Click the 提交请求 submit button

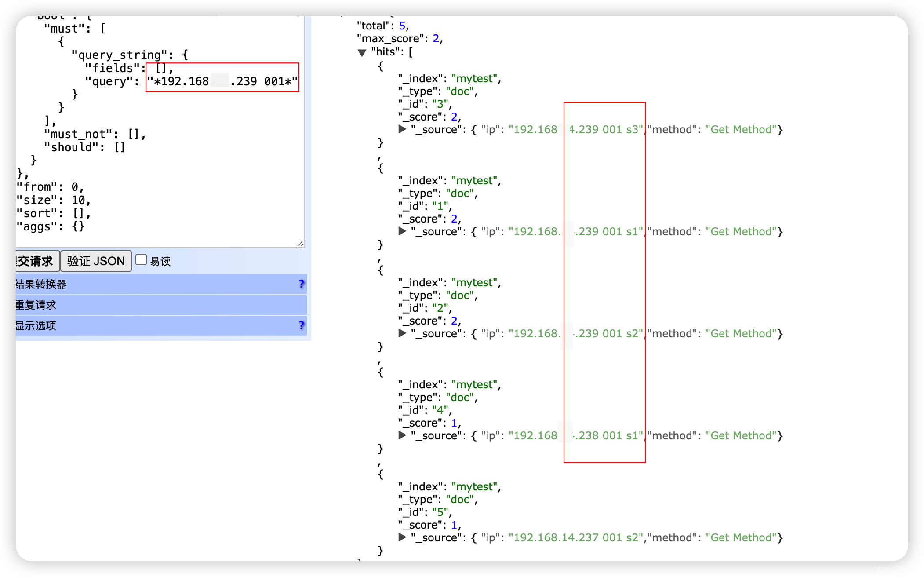[x=36, y=261]
